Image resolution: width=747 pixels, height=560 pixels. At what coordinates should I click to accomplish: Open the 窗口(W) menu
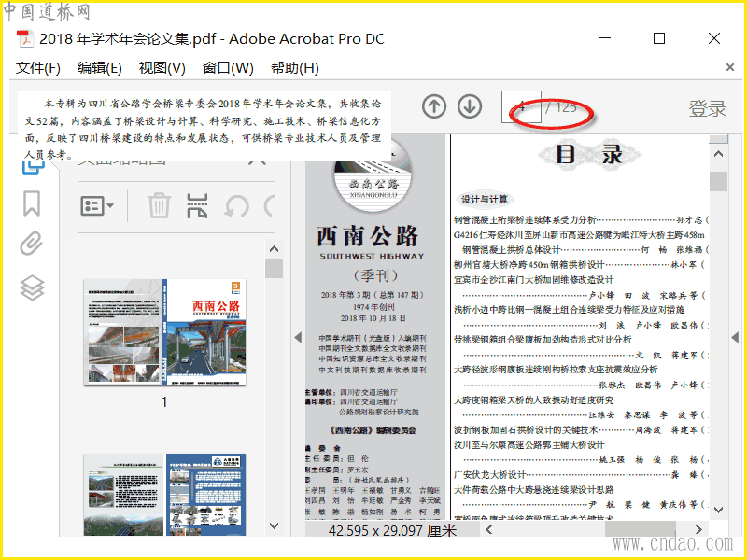tap(228, 68)
